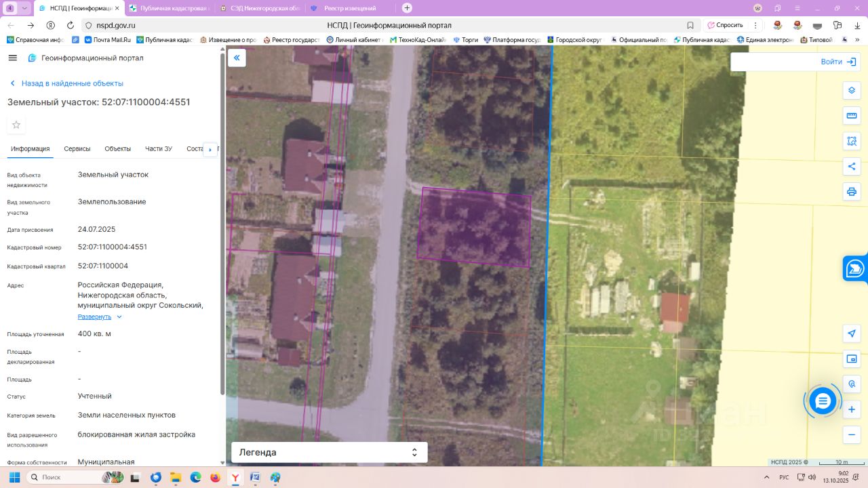Open the blue side widget tab
This screenshot has height=488, width=868.
pyautogui.click(x=855, y=268)
